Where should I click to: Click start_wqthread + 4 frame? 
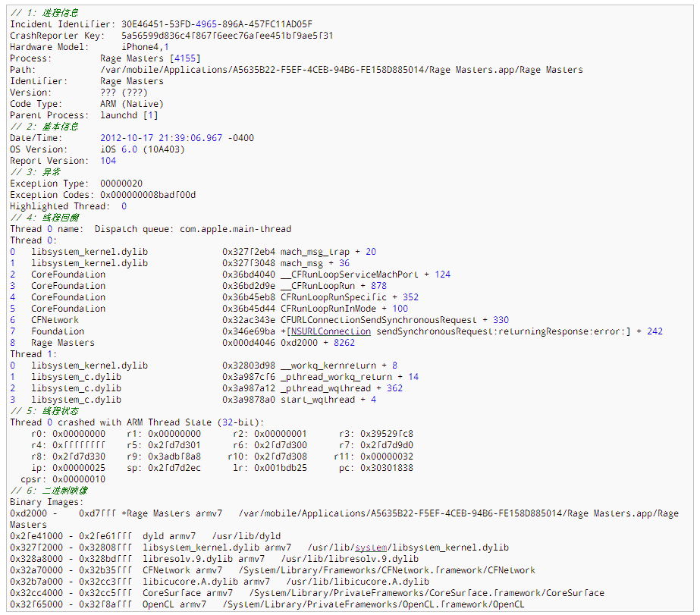[x=328, y=400]
